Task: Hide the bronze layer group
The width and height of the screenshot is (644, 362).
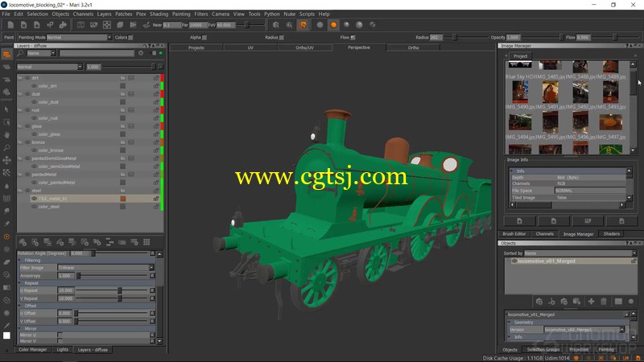Action: [27, 142]
